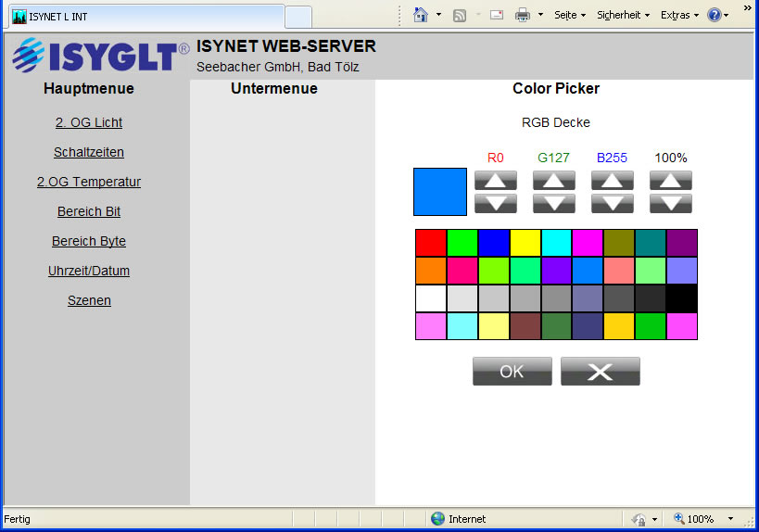Expand the Sicherheit menu
759x532 pixels.
(623, 15)
